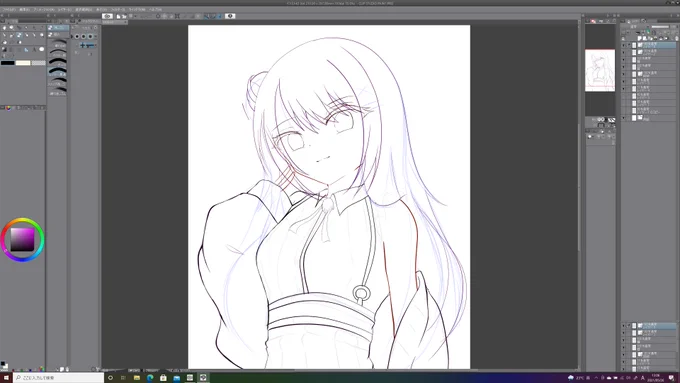Hide the topmost selected layer folder in the upper layer panel
This screenshot has width=680, height=383.
click(x=623, y=45)
